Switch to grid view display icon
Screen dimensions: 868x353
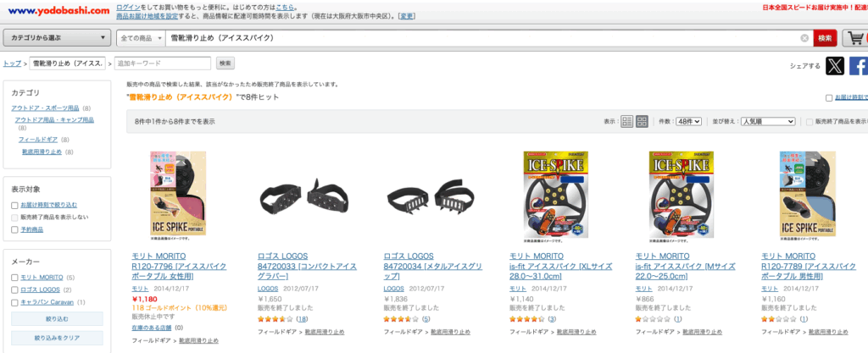642,122
